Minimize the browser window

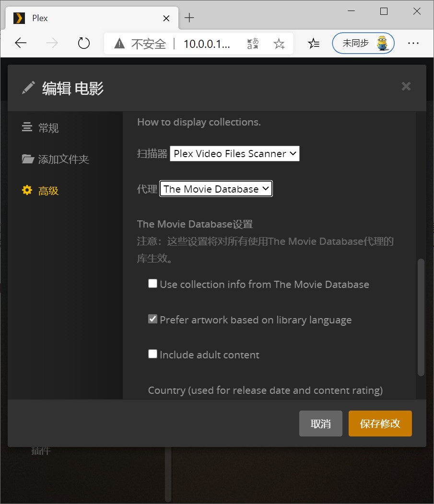click(x=352, y=11)
